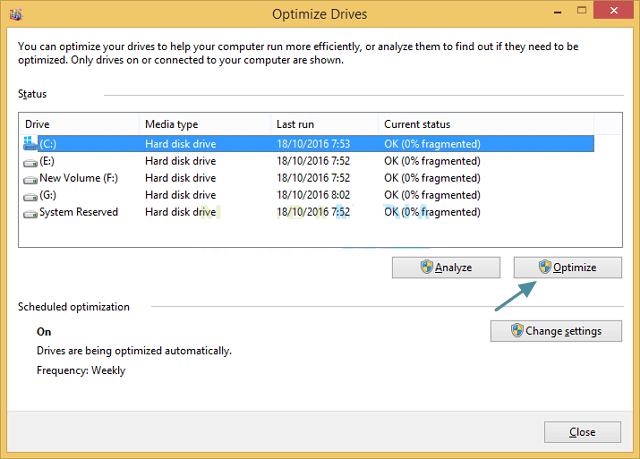Sort by the Drive column header
Image resolution: width=640 pixels, height=459 pixels.
click(79, 124)
